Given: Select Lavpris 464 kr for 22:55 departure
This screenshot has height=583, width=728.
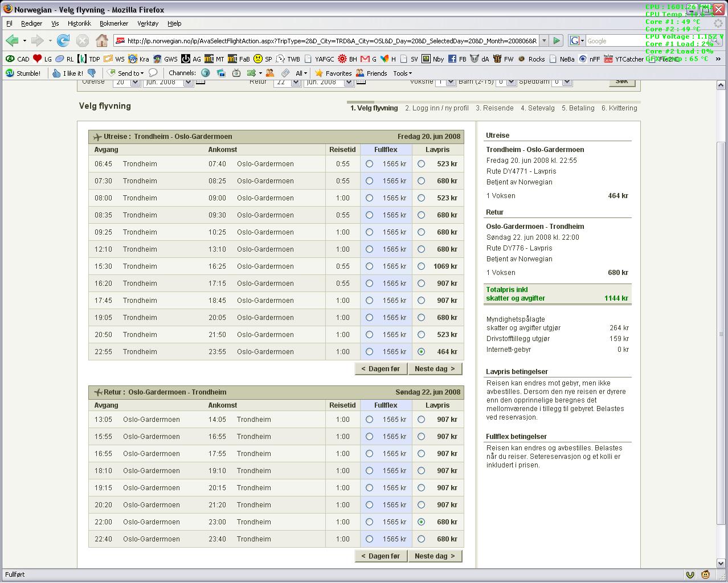Looking at the screenshot, I should click(x=421, y=351).
